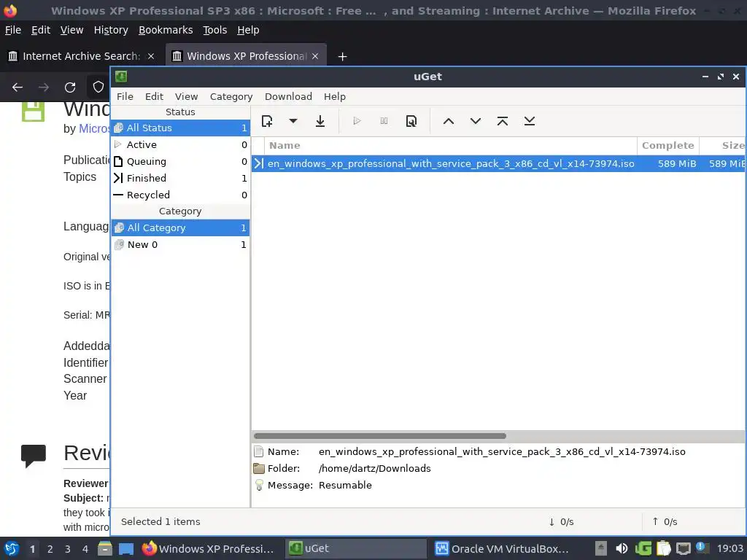Select the New 0 category

tap(181, 245)
